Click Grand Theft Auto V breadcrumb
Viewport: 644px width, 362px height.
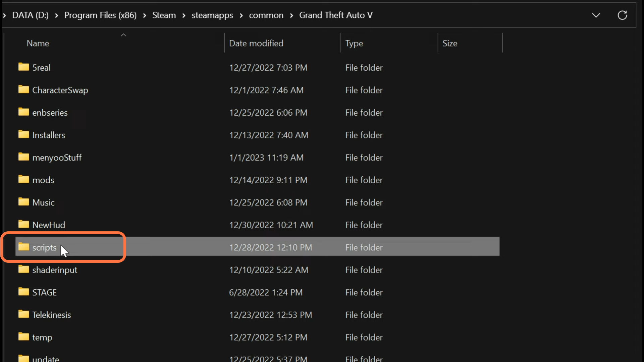(336, 15)
